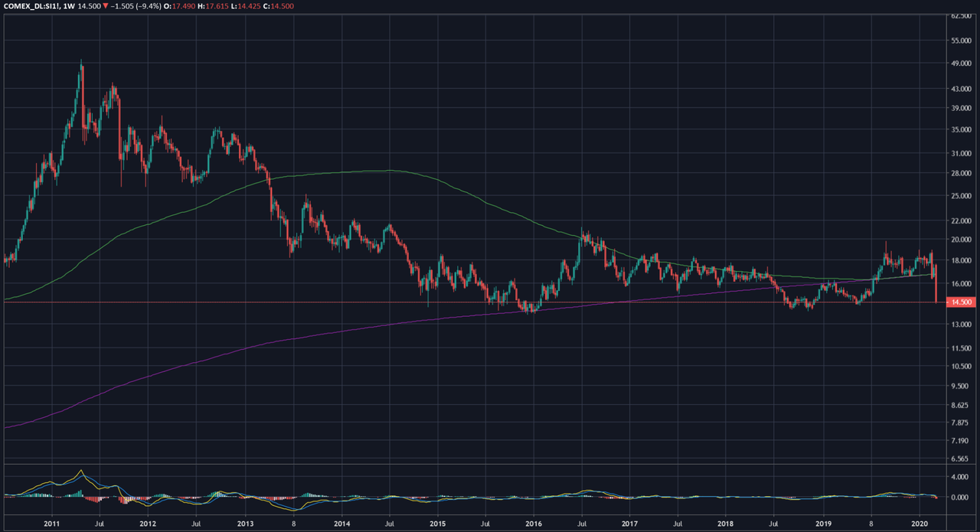Click the 0.000 label on the MACD scale
This screenshot has width=980, height=532.
coord(961,497)
